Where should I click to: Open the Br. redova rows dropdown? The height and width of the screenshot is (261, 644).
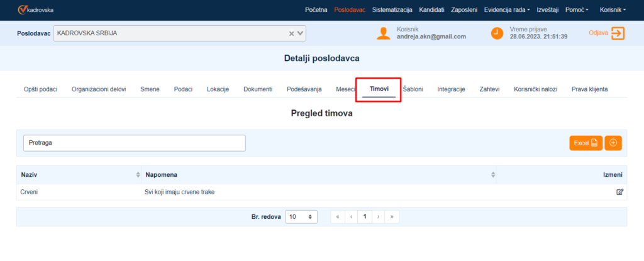pos(301,216)
